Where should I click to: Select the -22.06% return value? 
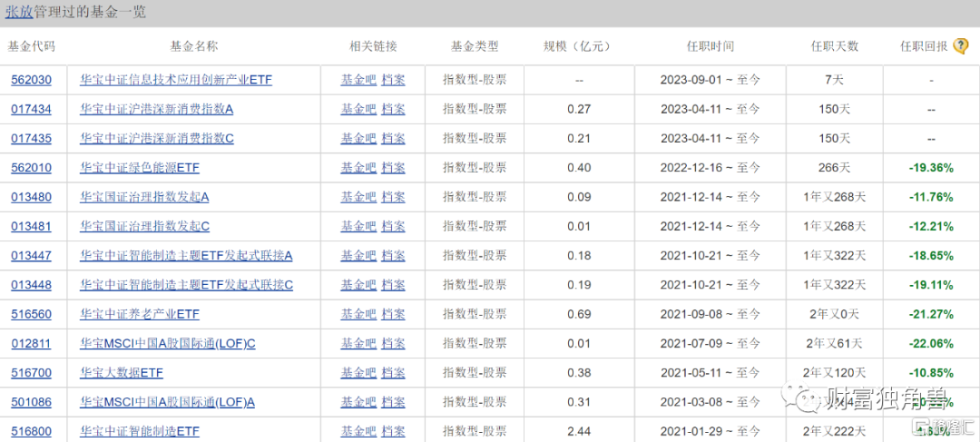tap(931, 343)
